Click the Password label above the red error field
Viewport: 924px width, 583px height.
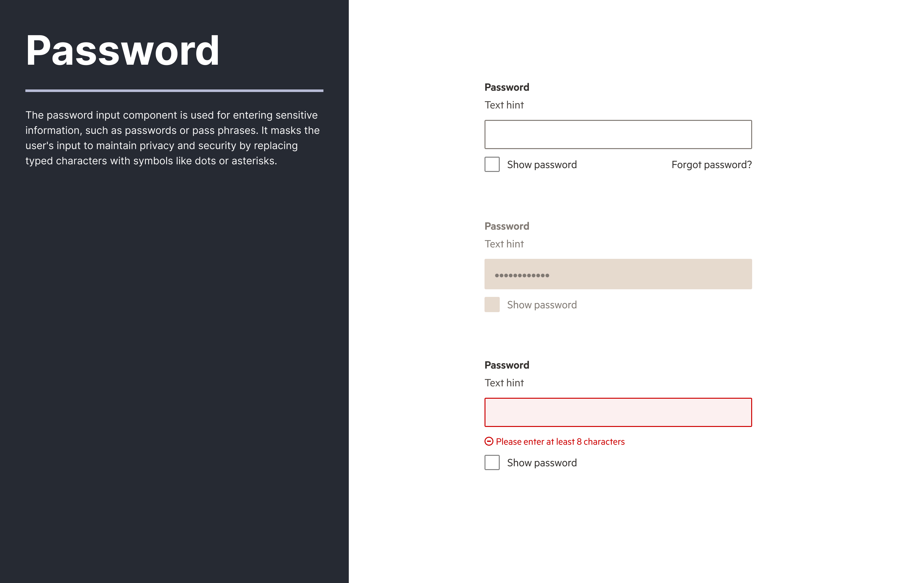coord(506,365)
